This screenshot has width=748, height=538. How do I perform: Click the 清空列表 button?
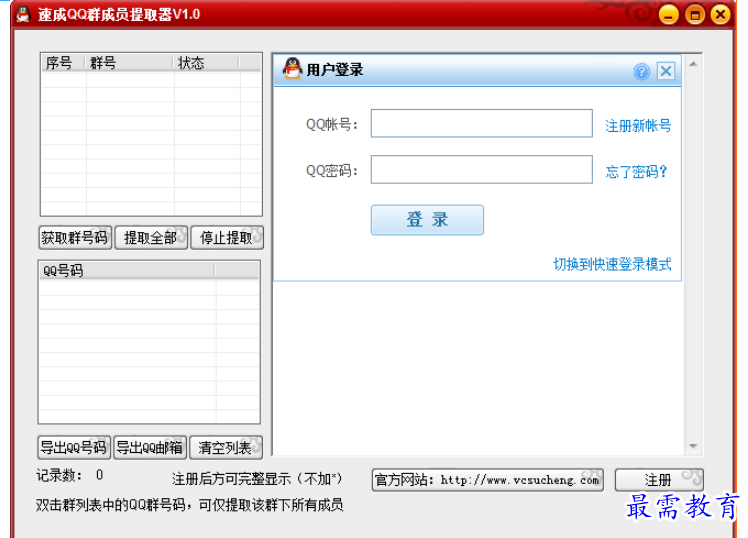coord(226,447)
